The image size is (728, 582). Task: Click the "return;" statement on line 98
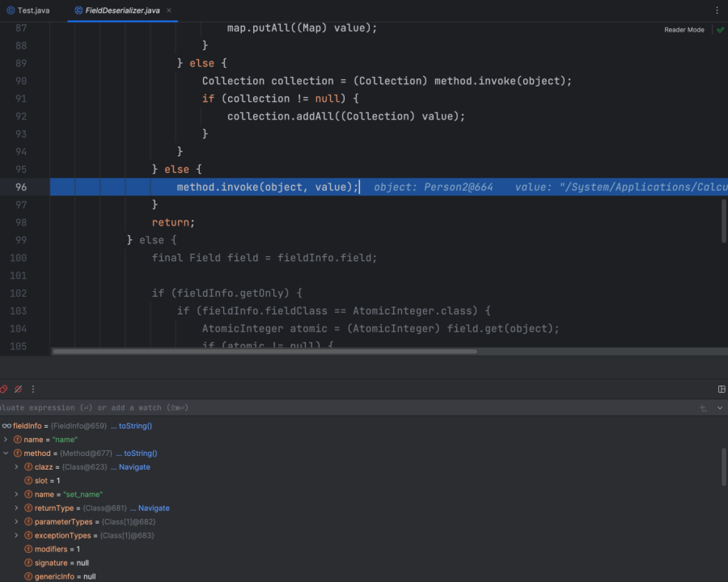click(174, 223)
